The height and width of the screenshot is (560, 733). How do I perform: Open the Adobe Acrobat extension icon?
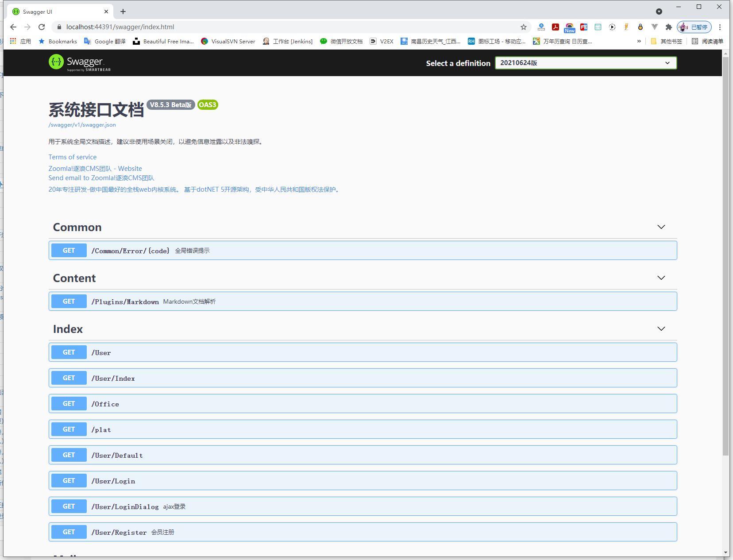[556, 27]
